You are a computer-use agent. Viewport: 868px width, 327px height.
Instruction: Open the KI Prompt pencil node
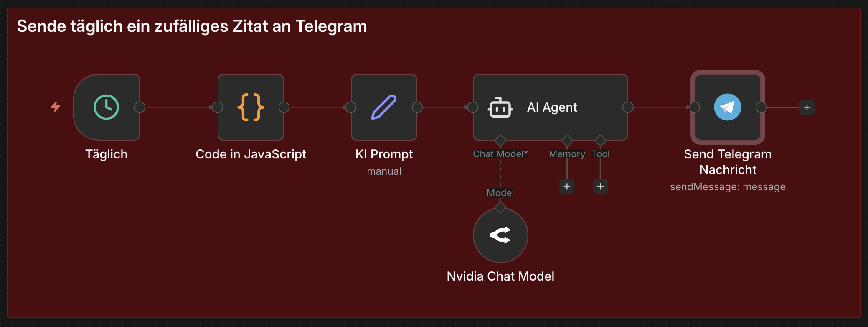(384, 107)
